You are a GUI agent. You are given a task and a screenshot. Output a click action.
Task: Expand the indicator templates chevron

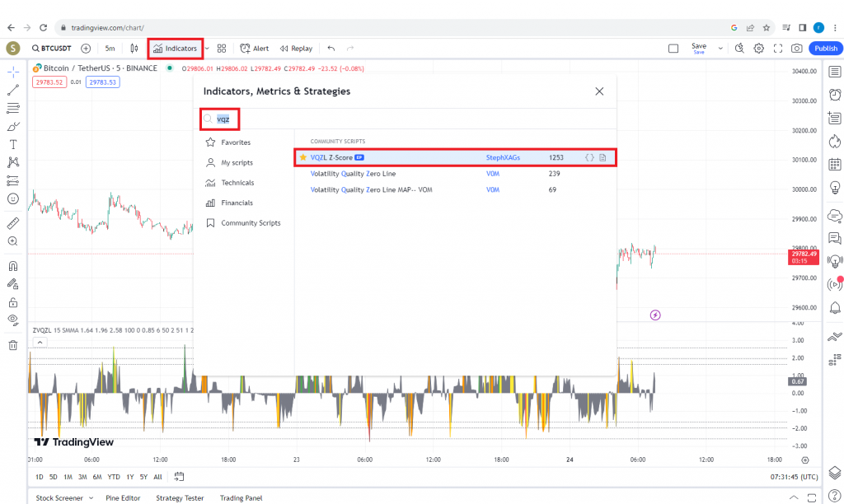click(x=207, y=49)
